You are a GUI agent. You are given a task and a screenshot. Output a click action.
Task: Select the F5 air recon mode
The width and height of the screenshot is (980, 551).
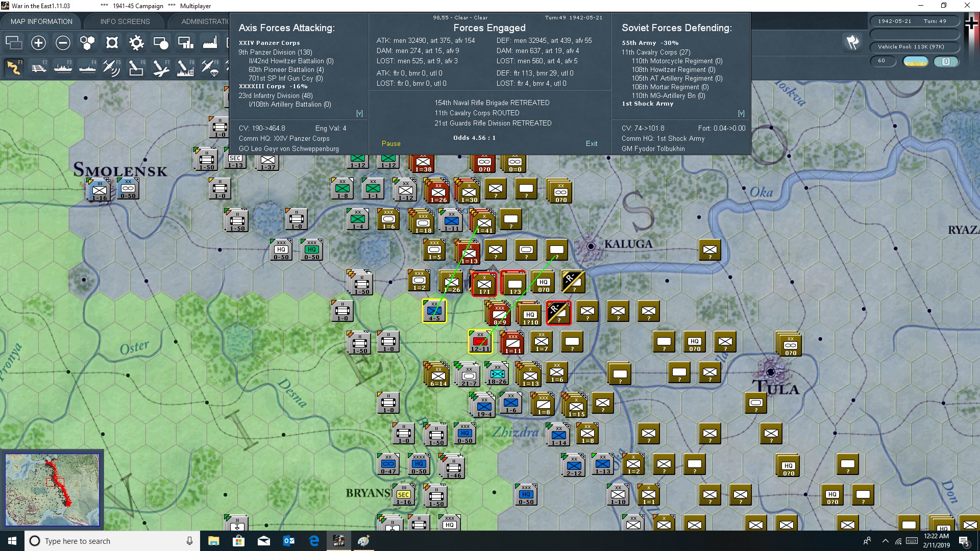(x=111, y=67)
